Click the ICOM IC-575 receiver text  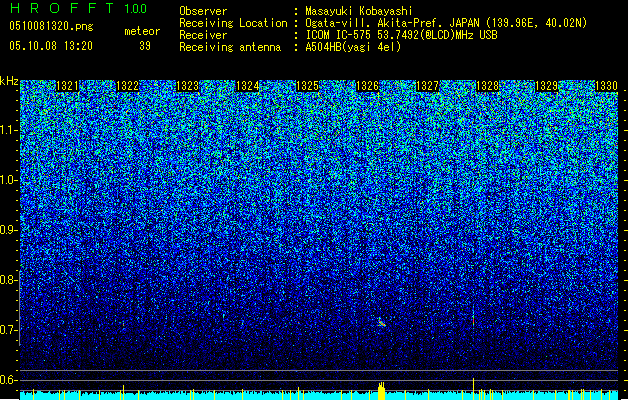(x=401, y=35)
